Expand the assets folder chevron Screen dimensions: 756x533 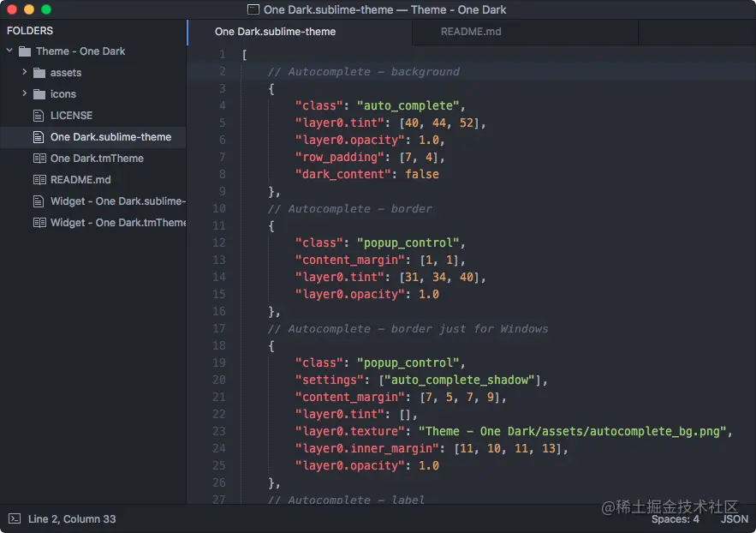[24, 72]
